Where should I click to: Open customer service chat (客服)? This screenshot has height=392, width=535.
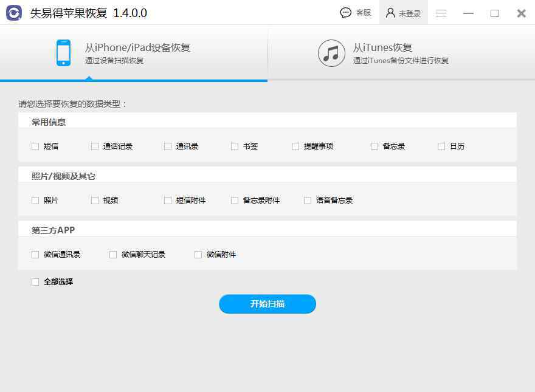pos(356,13)
